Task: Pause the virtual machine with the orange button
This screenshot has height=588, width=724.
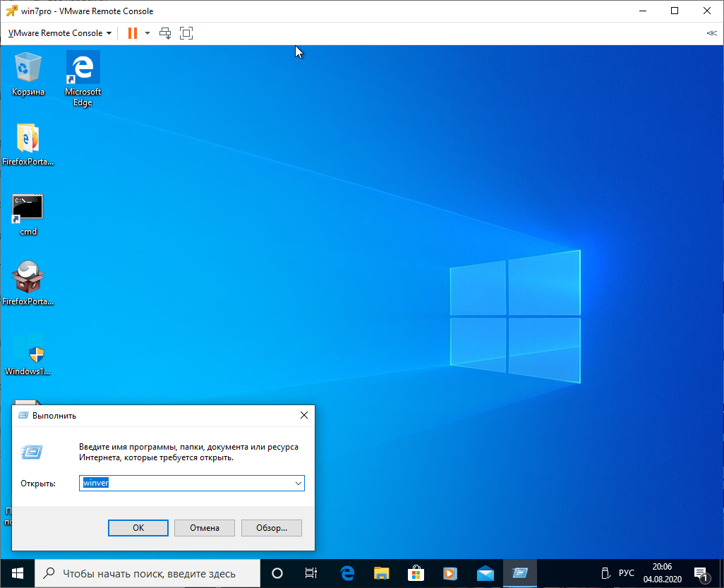Action: (133, 33)
